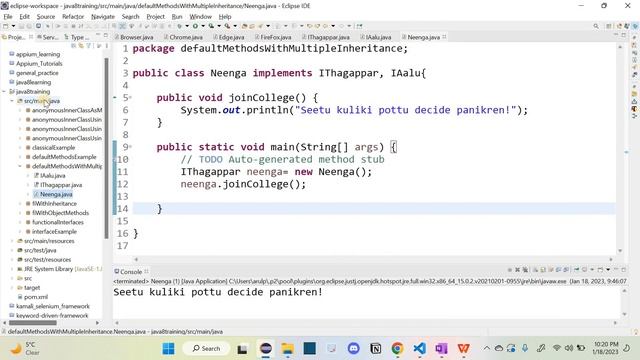Screen dimensions: 640x360
Task: Click the Search magnifier icon in top right
Action: click(596, 26)
